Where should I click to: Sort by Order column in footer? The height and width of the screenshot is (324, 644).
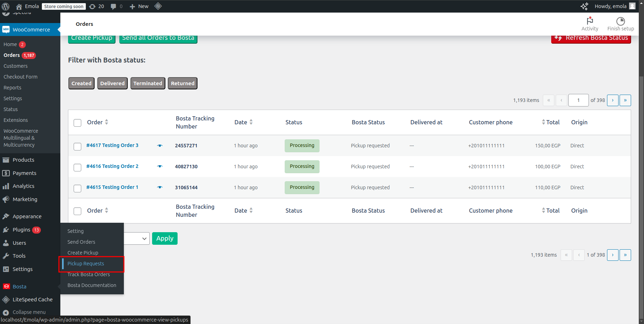[x=98, y=211]
